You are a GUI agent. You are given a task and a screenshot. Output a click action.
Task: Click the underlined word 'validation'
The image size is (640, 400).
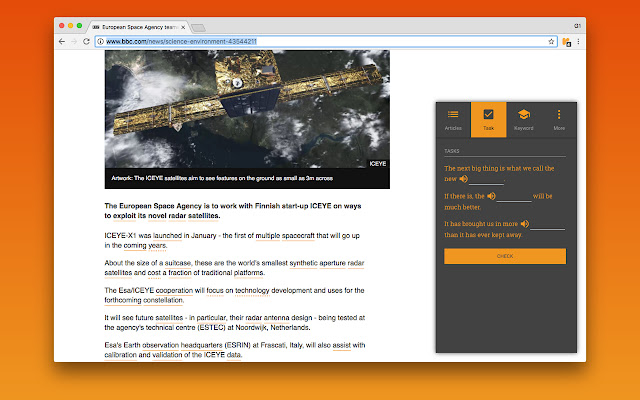[x=167, y=355]
